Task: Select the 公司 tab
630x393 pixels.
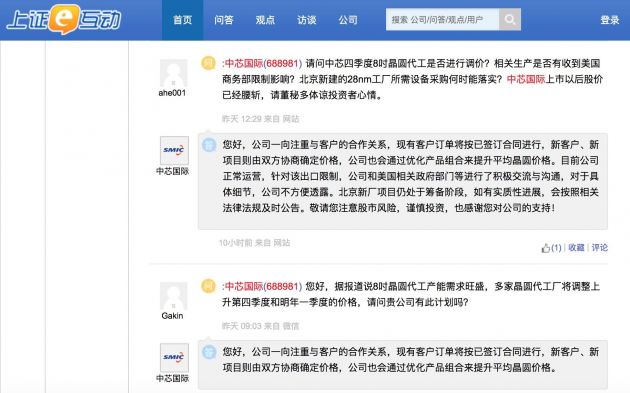Action: click(348, 20)
